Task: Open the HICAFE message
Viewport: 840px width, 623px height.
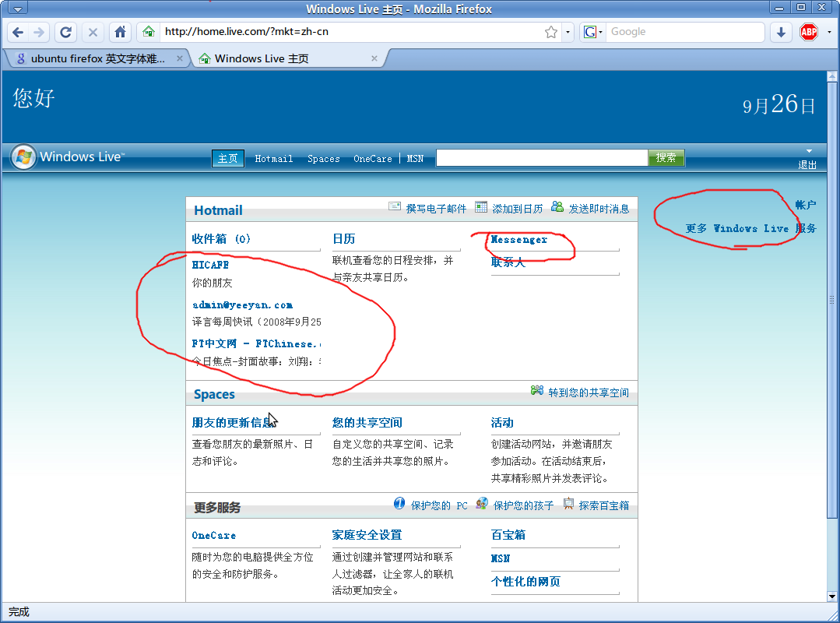Action: pyautogui.click(x=210, y=265)
